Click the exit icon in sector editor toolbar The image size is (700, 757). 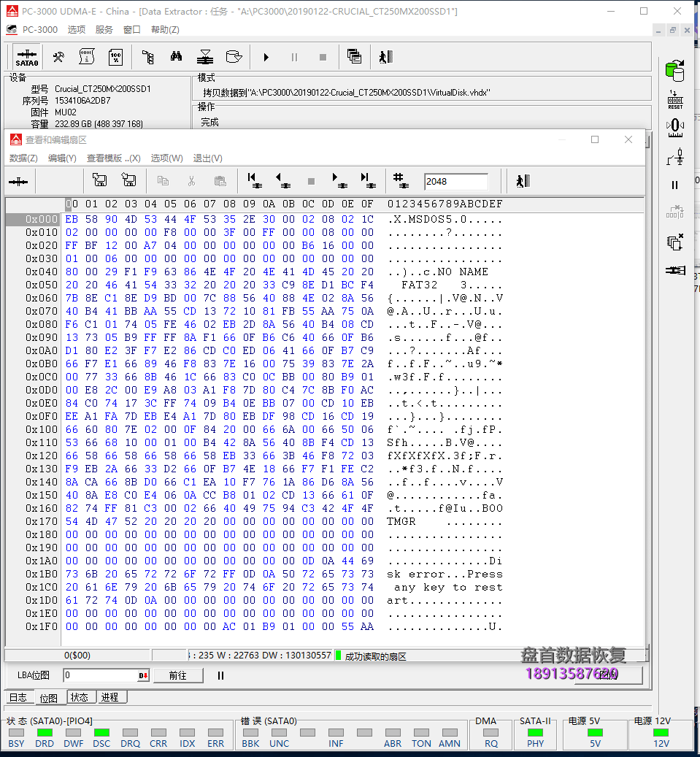click(x=523, y=181)
